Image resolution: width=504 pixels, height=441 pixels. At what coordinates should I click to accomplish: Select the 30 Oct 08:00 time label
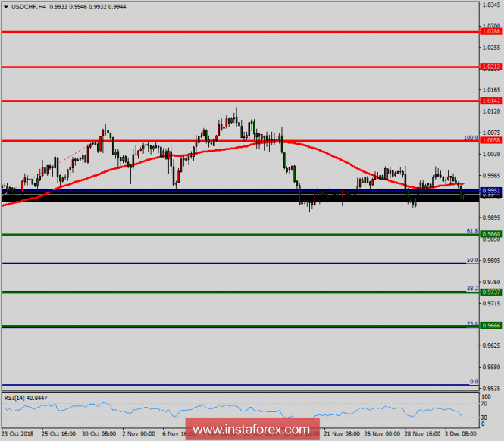pyautogui.click(x=99, y=434)
